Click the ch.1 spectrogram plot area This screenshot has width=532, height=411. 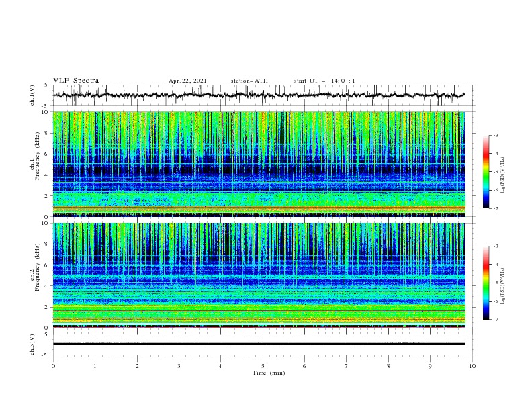(259, 164)
